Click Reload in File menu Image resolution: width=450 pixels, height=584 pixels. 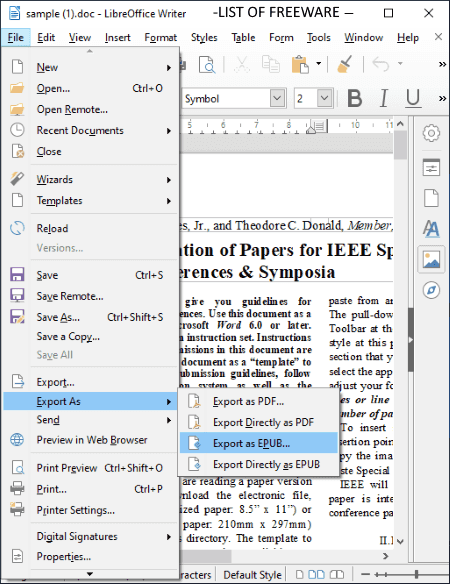(x=91, y=228)
